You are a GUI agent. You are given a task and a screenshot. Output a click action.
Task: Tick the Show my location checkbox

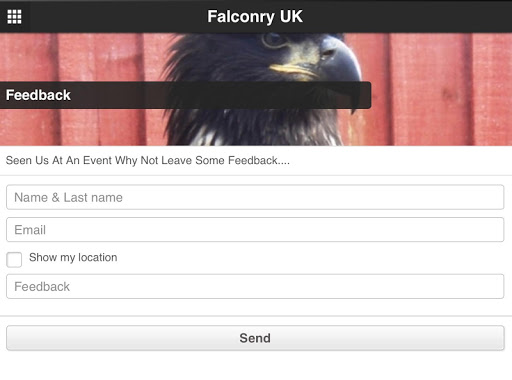point(14,259)
